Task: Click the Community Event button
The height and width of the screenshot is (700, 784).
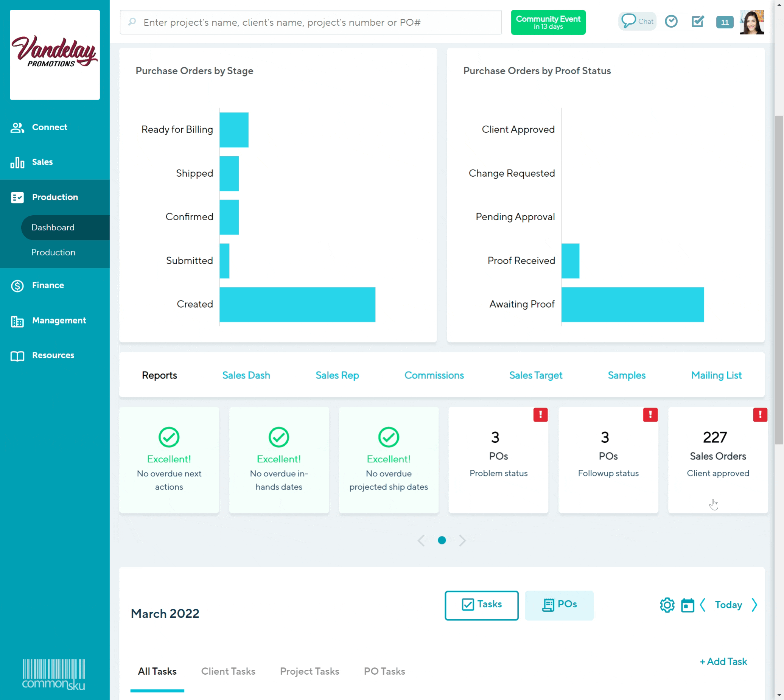Action: (548, 22)
